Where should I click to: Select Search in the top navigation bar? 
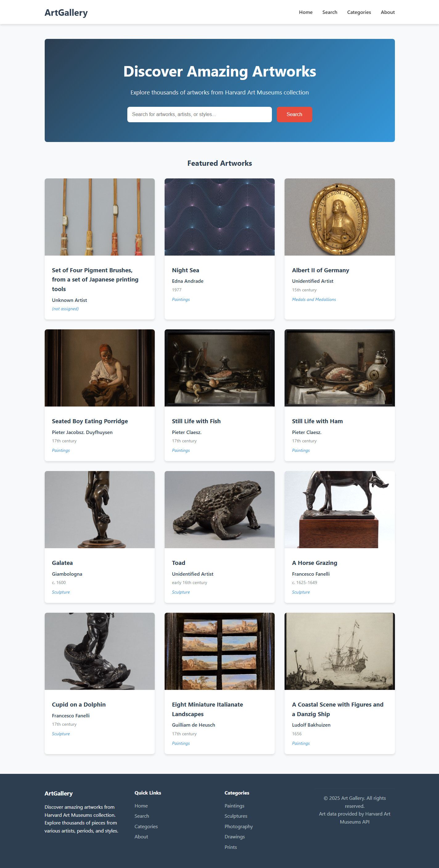(x=330, y=12)
